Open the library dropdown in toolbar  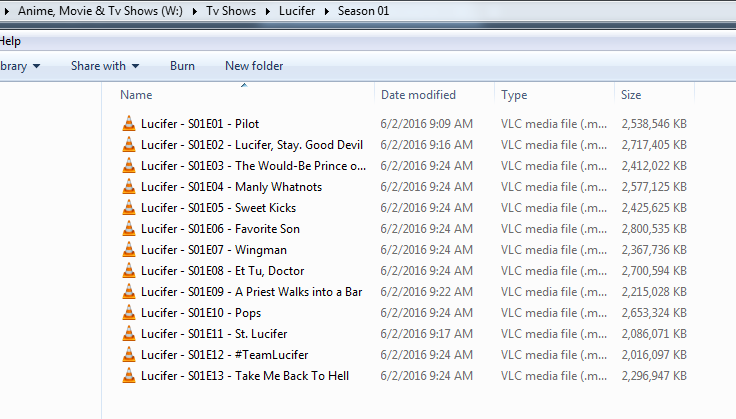(x=20, y=66)
